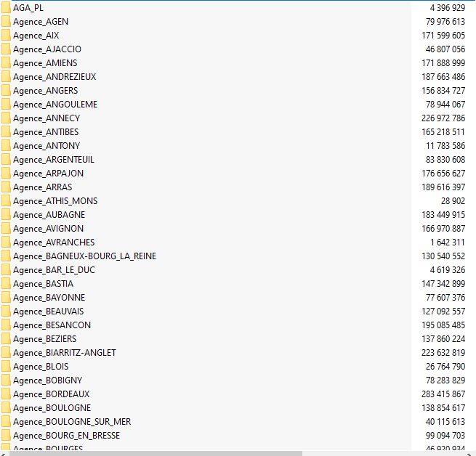The image size is (476, 456).
Task: Click the horizontal scrollbar thumb at bottom
Action: (x=156, y=453)
